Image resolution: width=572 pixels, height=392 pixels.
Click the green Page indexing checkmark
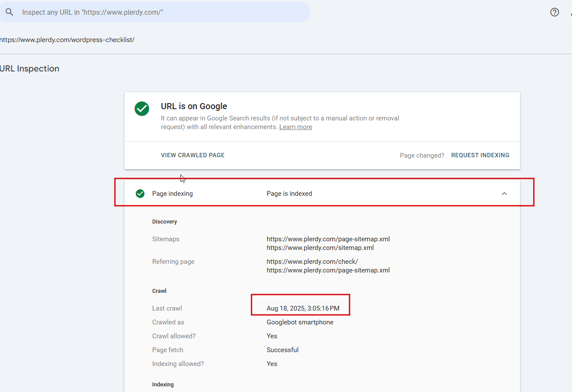[x=140, y=194]
